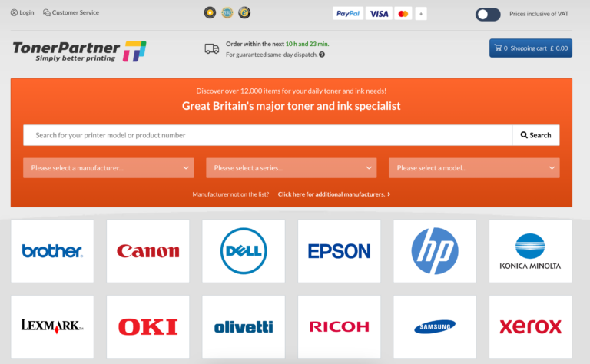
Task: Click the question mark help icon next to dispatch
Action: pos(322,55)
